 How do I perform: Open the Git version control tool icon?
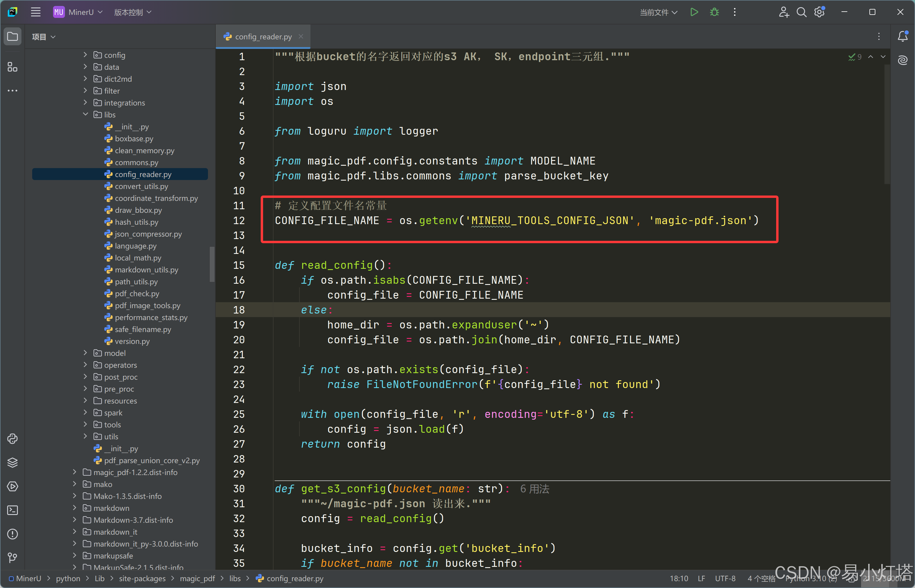[x=12, y=558]
